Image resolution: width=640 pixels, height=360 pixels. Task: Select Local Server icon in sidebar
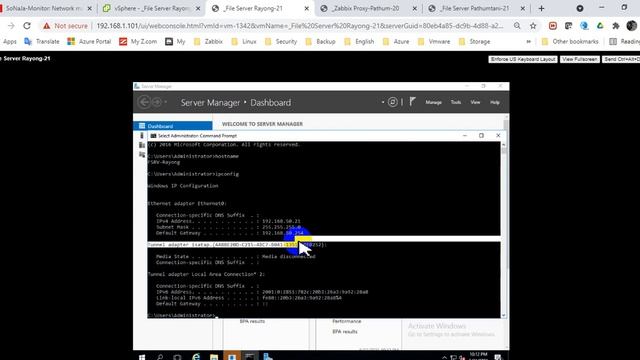(142, 136)
